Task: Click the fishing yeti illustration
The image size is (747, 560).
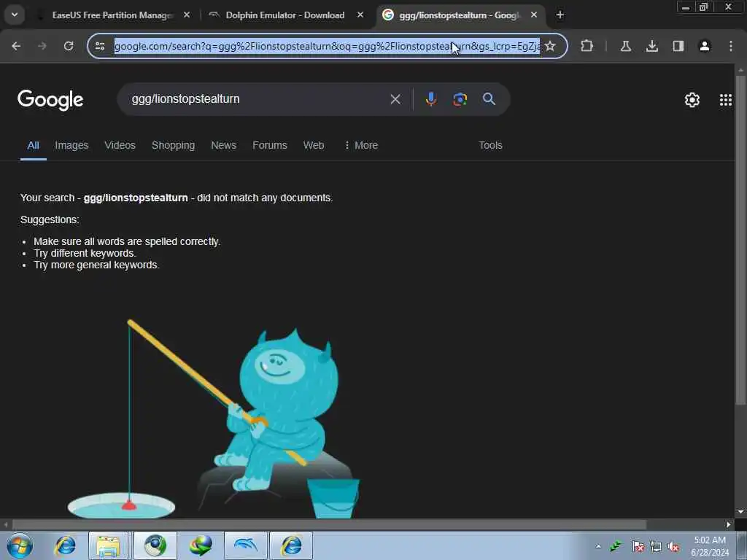Action: tap(214, 419)
